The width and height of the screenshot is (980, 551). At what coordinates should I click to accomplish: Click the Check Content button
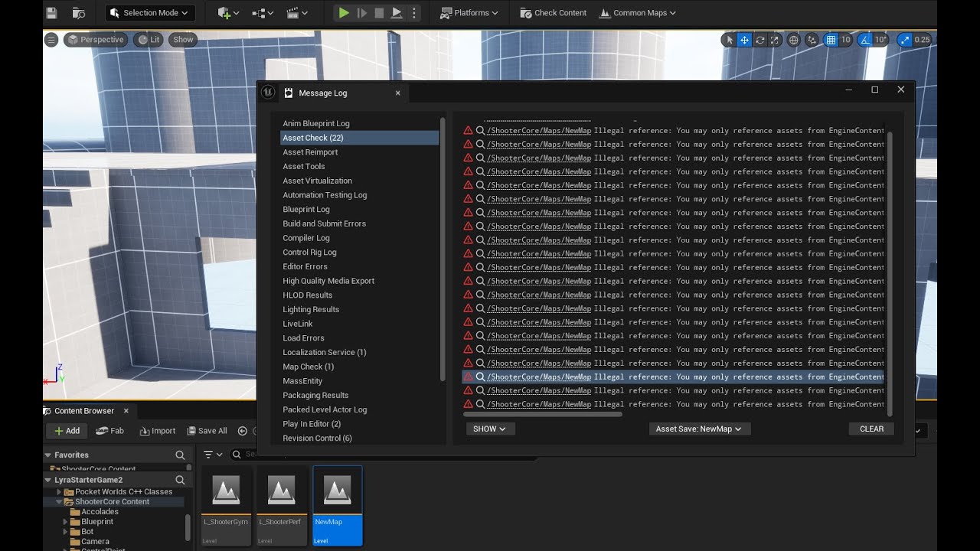pos(553,13)
